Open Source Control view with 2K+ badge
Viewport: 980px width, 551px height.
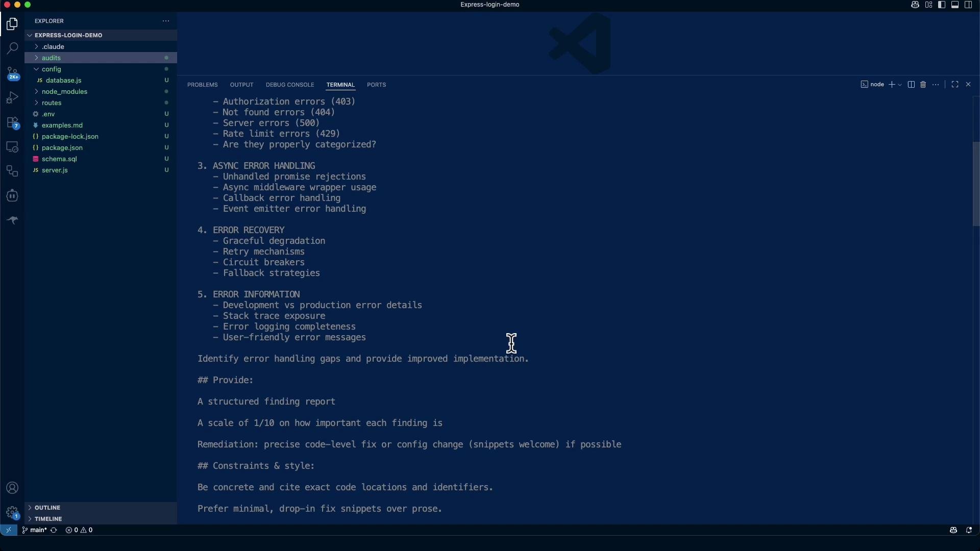pos(12,73)
